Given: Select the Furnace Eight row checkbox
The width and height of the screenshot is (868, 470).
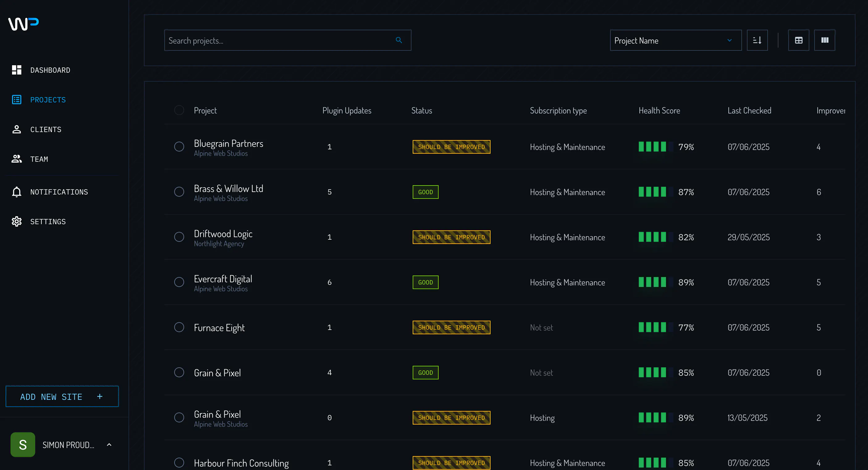Looking at the screenshot, I should tap(179, 327).
